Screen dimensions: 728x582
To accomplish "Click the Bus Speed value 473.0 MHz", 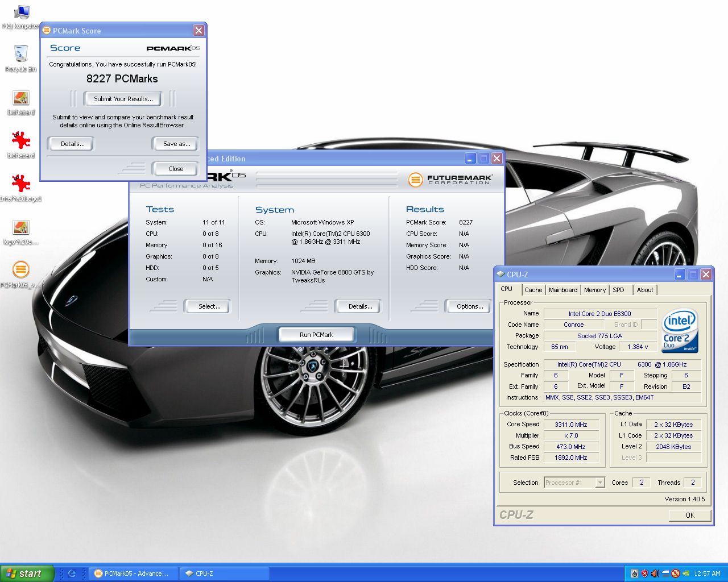I will click(571, 447).
